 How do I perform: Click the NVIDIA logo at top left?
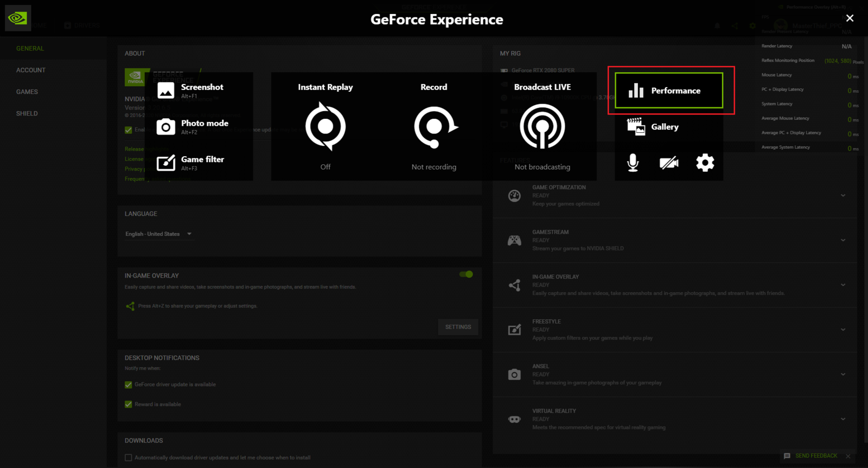coord(18,18)
